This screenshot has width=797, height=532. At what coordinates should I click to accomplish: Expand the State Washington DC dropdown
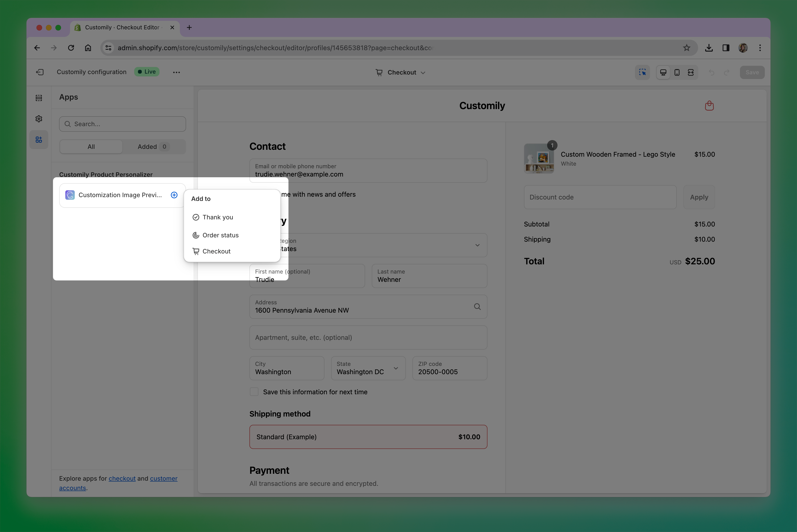pos(396,368)
